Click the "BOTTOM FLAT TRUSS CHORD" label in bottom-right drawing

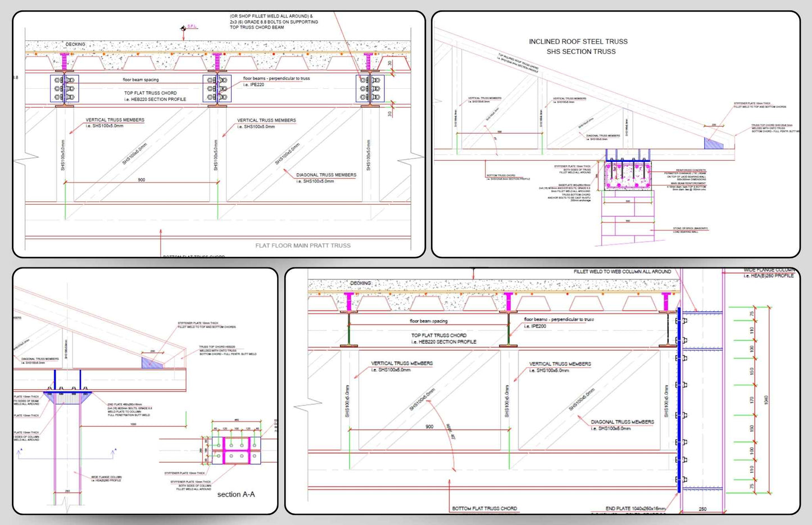coord(484,508)
